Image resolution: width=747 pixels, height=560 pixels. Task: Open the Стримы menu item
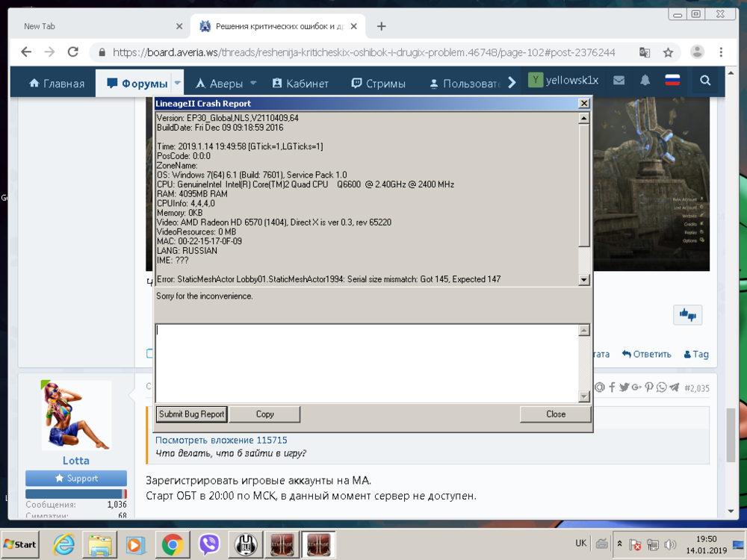[378, 83]
